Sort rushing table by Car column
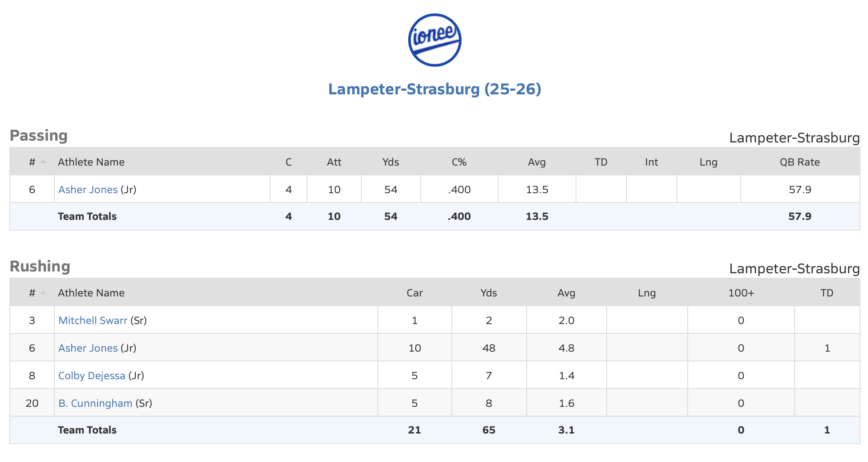This screenshot has width=868, height=462. [414, 293]
